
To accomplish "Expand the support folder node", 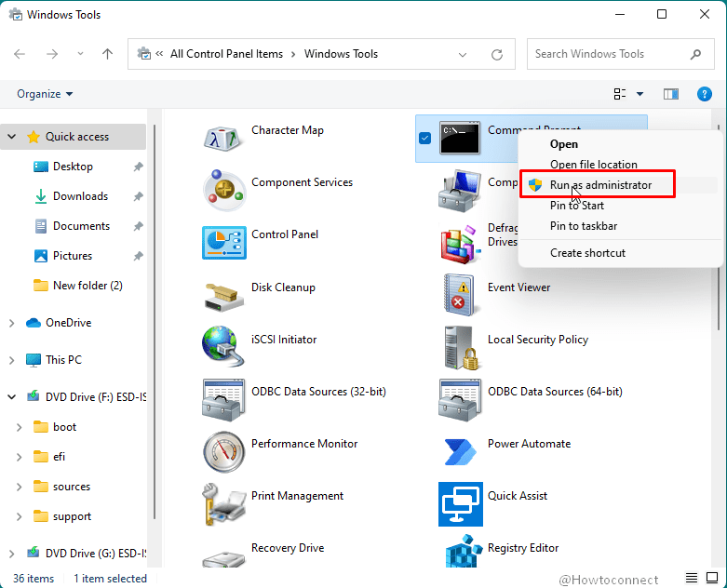I will click(19, 516).
